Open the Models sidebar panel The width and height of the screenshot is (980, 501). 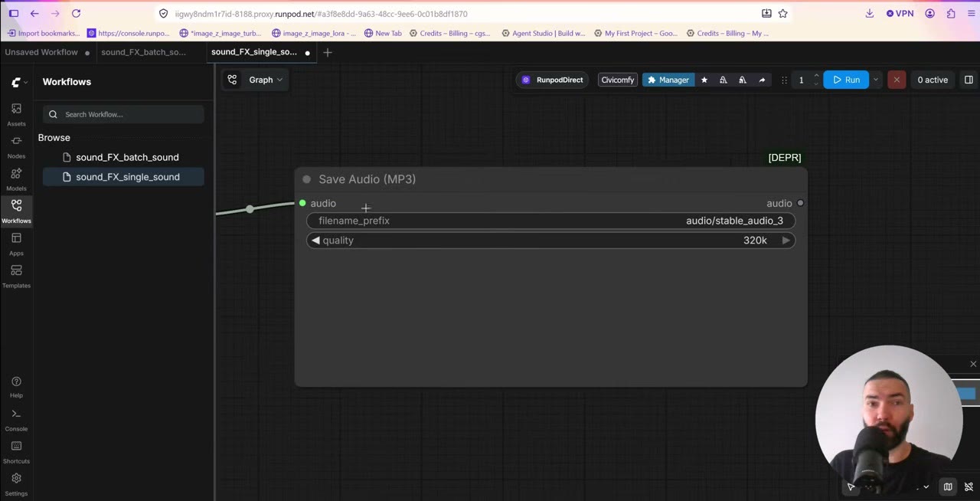coord(16,178)
